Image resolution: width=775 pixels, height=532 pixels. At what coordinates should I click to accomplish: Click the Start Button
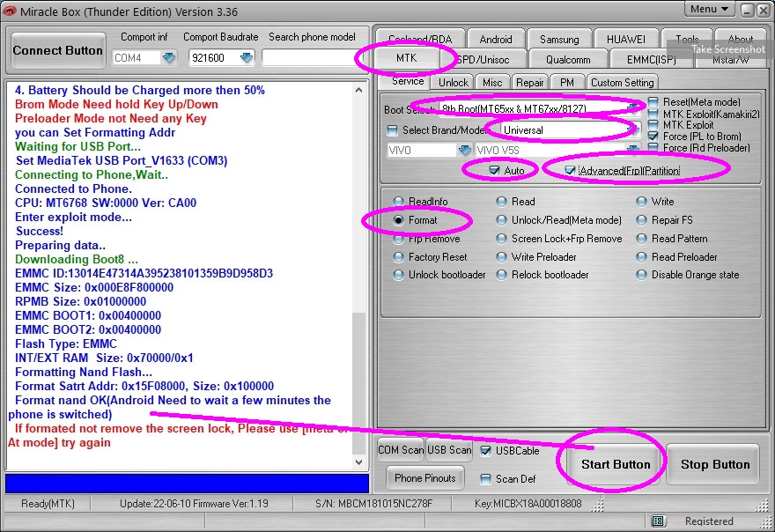click(x=616, y=464)
